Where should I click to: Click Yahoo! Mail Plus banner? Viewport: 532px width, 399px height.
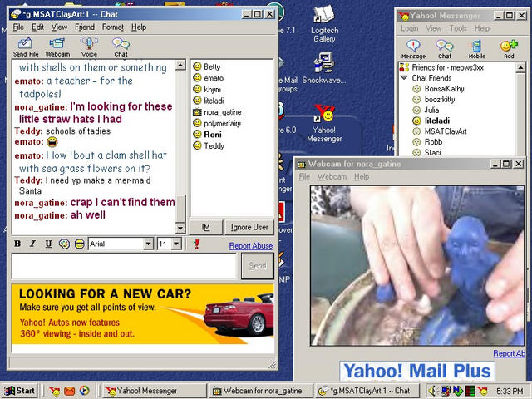(x=417, y=371)
